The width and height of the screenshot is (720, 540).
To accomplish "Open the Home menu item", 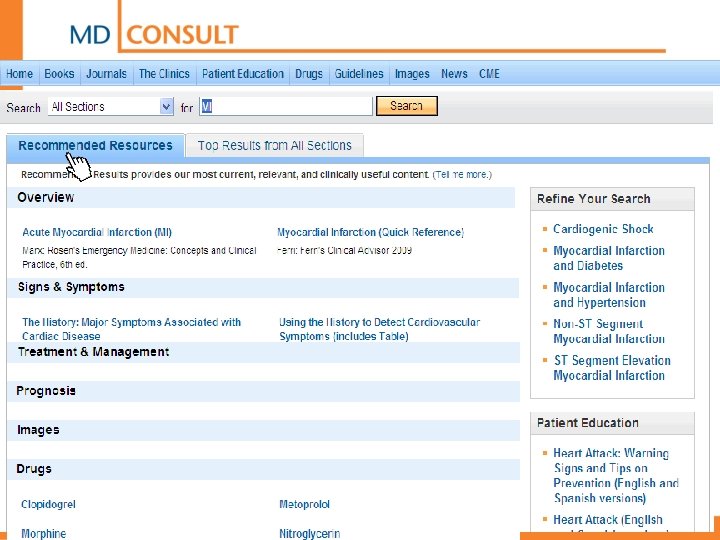I will point(19,74).
